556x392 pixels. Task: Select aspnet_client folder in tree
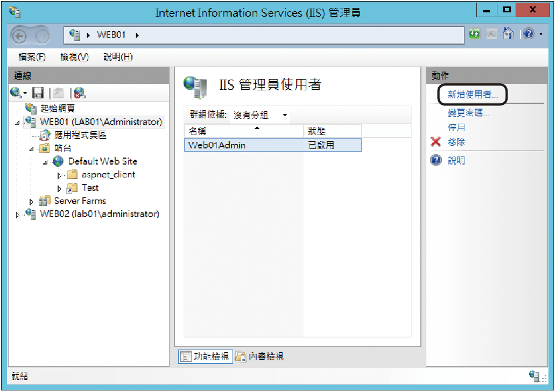[108, 175]
